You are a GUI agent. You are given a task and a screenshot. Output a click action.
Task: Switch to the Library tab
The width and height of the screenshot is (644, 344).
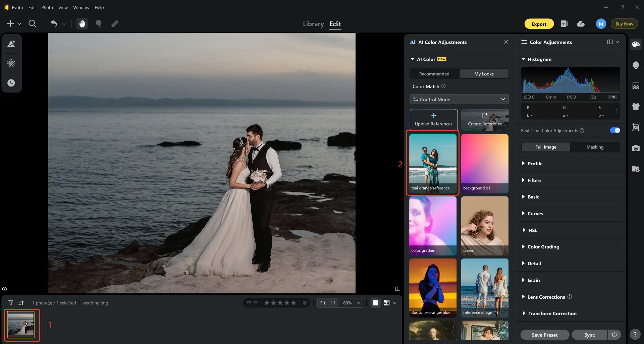point(313,24)
